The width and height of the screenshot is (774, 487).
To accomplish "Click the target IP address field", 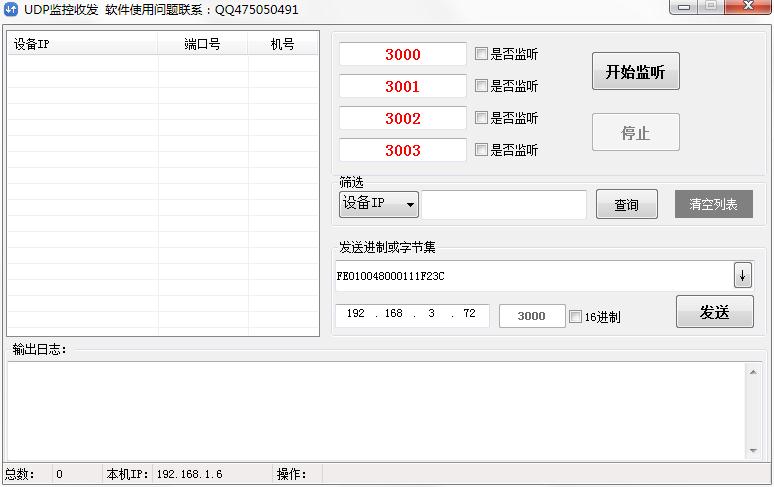I will [x=412, y=315].
